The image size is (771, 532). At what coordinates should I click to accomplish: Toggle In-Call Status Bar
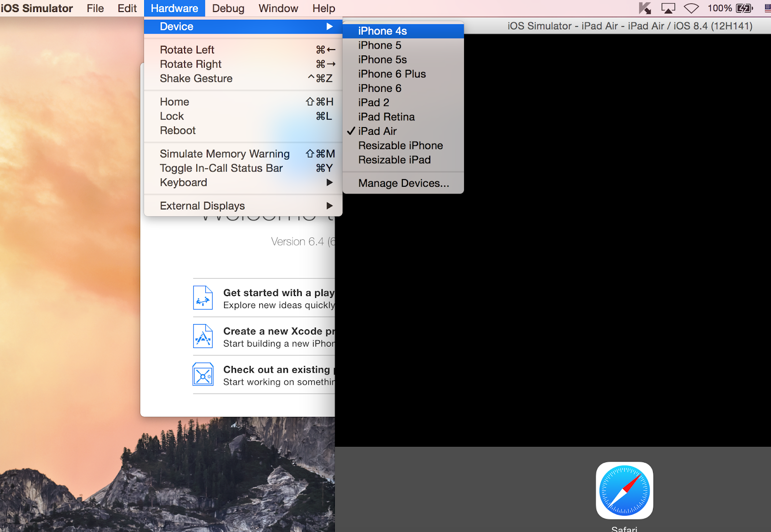point(243,168)
